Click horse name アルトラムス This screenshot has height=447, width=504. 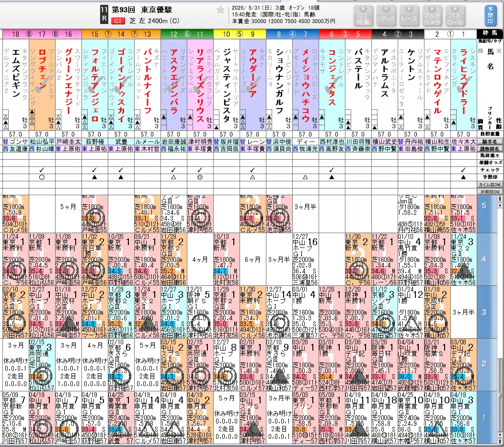(385, 73)
